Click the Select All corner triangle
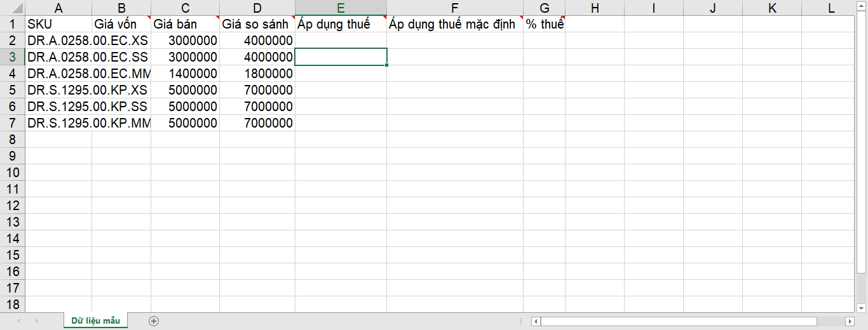This screenshot has height=330, width=868. pyautogui.click(x=13, y=8)
